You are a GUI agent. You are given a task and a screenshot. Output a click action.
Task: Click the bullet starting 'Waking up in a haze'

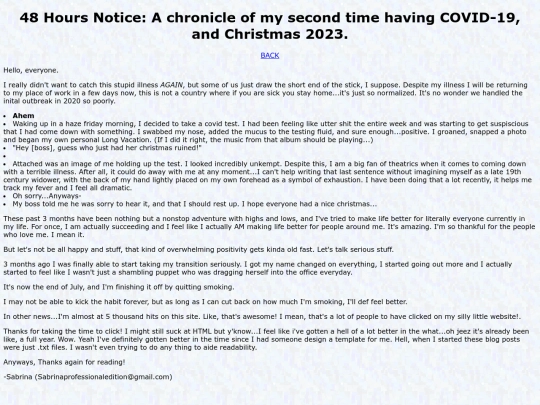[x=266, y=132]
